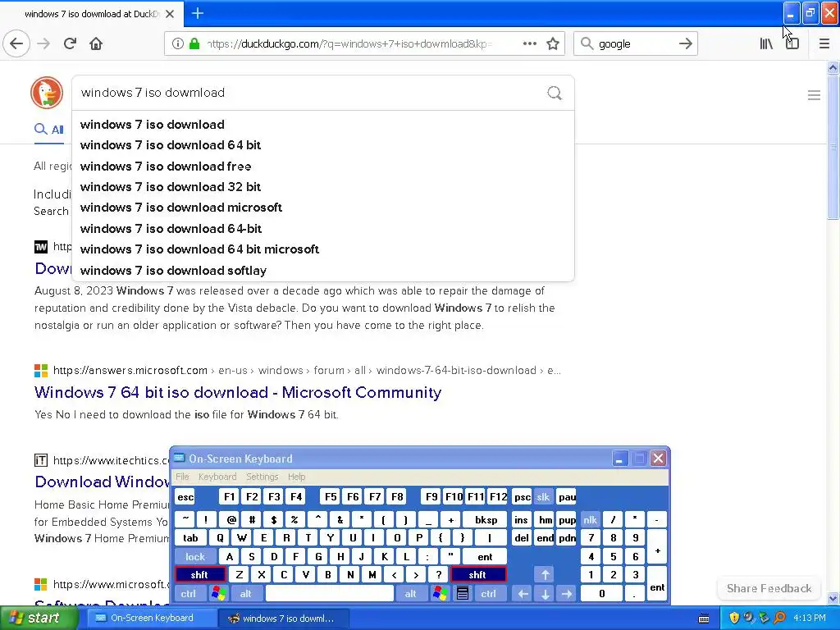This screenshot has width=840, height=630.
Task: Click the Windows logo key beside left ctrl
Action: [x=218, y=594]
